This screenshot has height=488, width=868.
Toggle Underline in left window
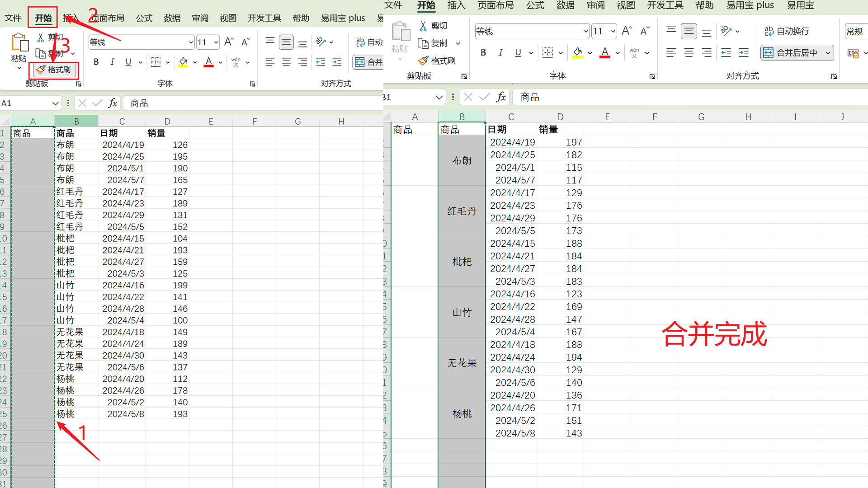pyautogui.click(x=128, y=62)
